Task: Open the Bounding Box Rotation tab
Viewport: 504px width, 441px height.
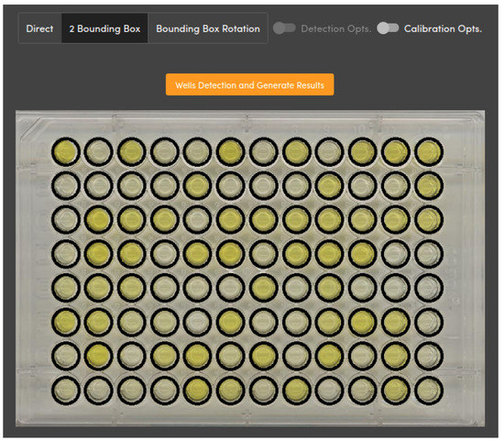Action: point(208,28)
